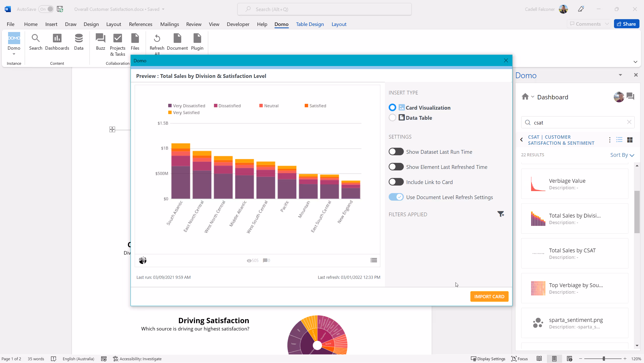Switch to the Mailings tab
This screenshot has width=644, height=363.
[x=169, y=24]
